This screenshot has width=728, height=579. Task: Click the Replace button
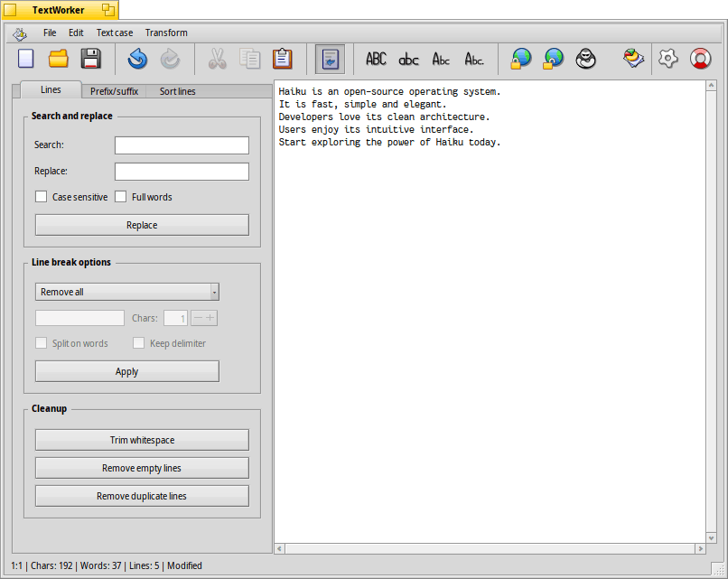pos(142,225)
